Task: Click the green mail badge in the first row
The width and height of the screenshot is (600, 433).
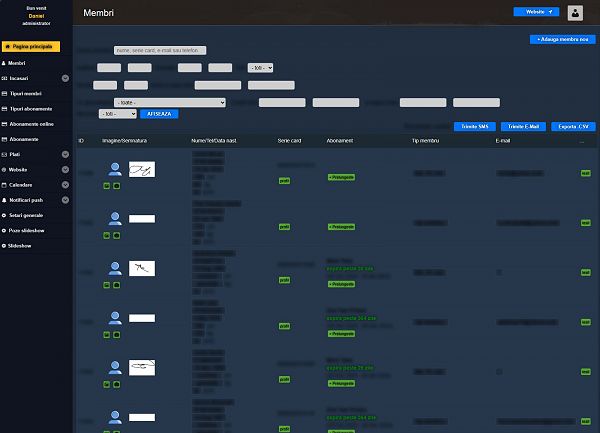Action: tap(586, 173)
